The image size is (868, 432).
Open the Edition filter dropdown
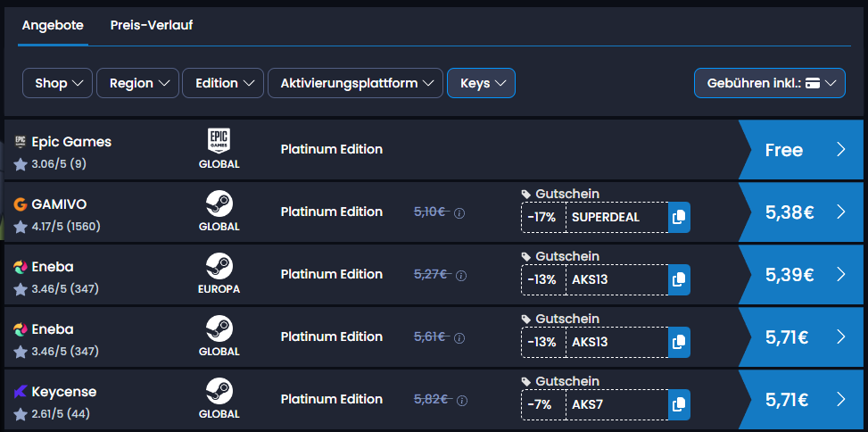(x=223, y=83)
